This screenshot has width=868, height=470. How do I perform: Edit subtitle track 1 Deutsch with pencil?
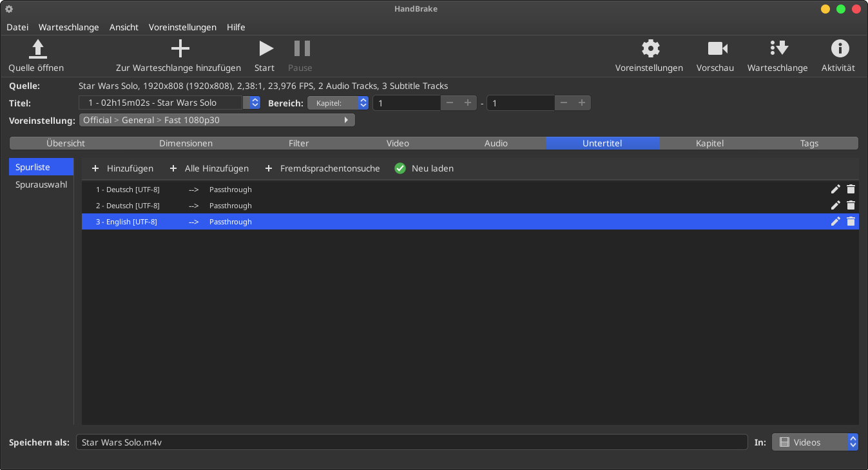836,189
